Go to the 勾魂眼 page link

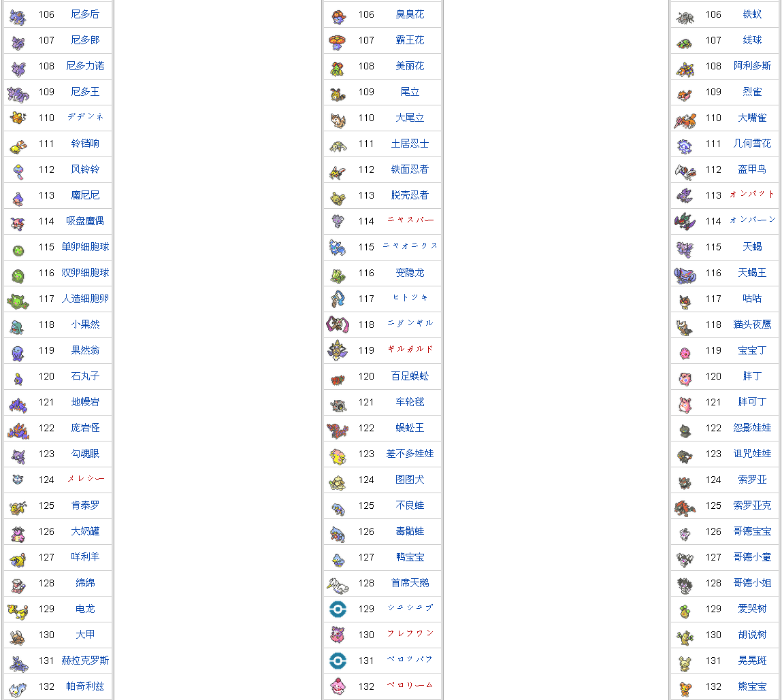coord(85,454)
